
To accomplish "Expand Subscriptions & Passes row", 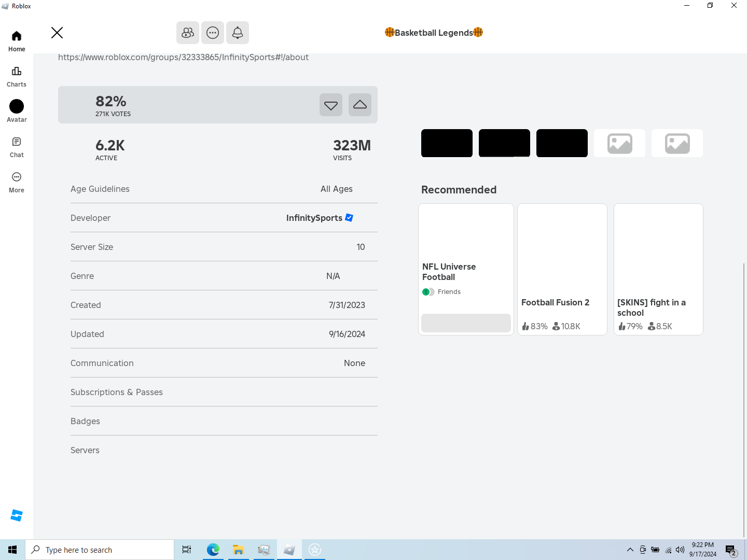I will pyautogui.click(x=224, y=392).
